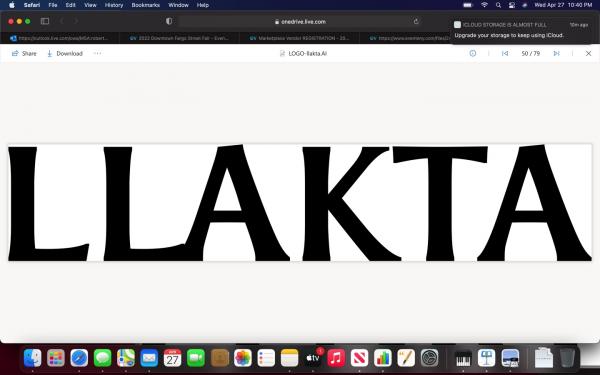Open FaceTime from the Dock
The image size is (600, 375).
(196, 359)
